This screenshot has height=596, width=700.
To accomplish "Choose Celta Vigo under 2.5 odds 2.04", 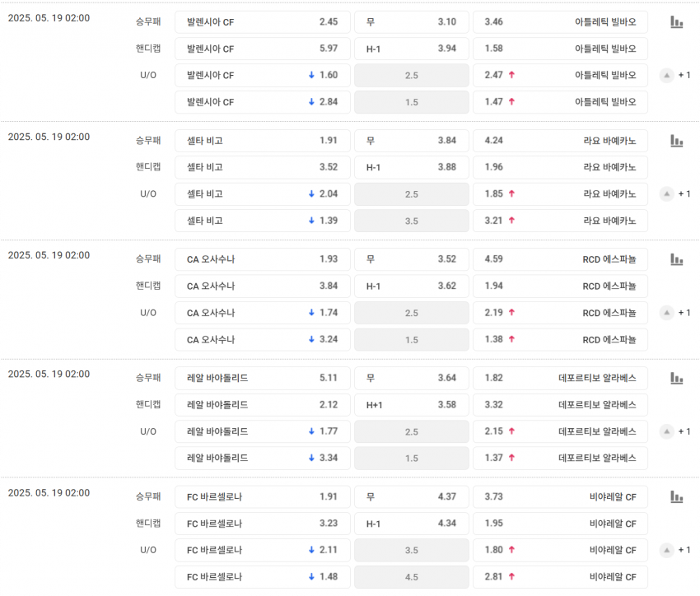I will tap(262, 194).
